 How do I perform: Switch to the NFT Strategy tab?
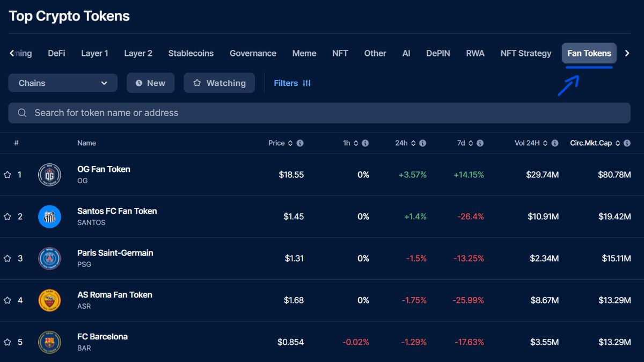click(526, 53)
